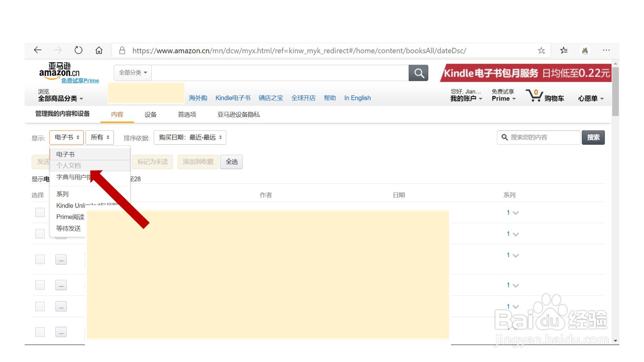644x362 pixels.
Task: Open the 心愿单 wishlist dropdown
Action: pyautogui.click(x=591, y=99)
